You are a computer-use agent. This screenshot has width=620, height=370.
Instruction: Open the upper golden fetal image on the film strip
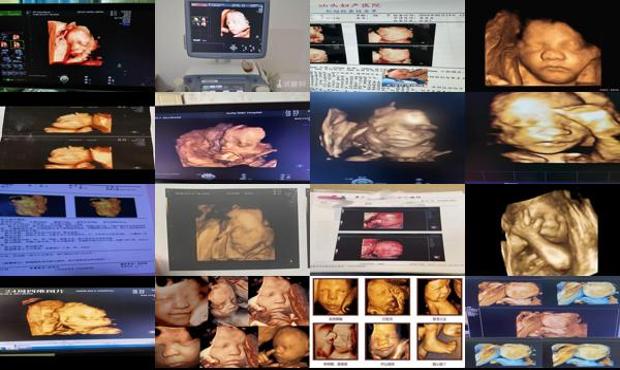pyautogui.click(x=78, y=123)
